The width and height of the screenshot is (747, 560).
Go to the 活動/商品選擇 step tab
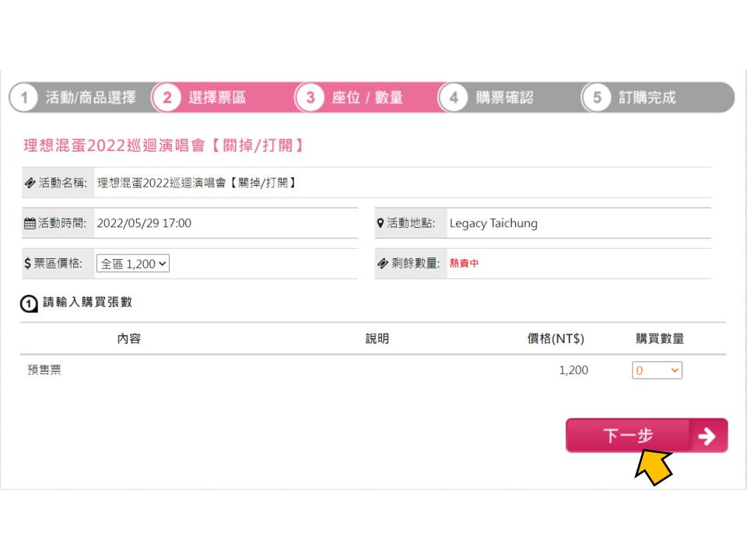coord(90,98)
